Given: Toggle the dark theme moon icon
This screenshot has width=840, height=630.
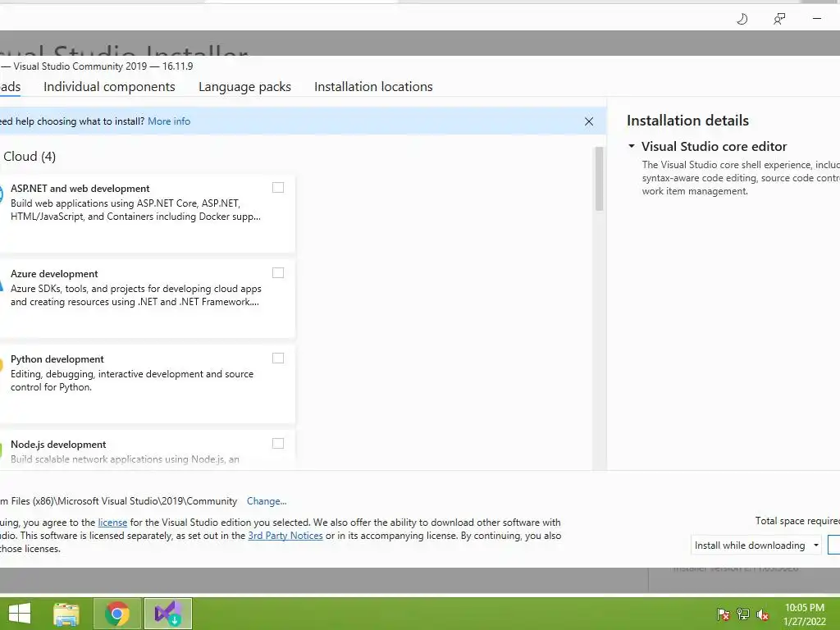Looking at the screenshot, I should pyautogui.click(x=742, y=20).
